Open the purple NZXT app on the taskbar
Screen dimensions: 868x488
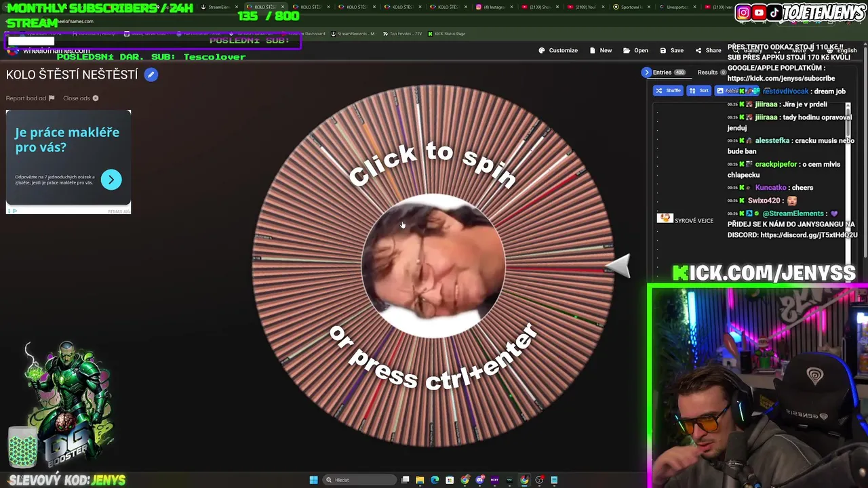[494, 480]
